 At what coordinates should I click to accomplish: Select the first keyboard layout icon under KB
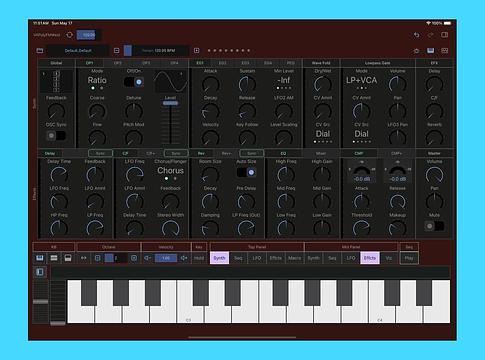40,258
